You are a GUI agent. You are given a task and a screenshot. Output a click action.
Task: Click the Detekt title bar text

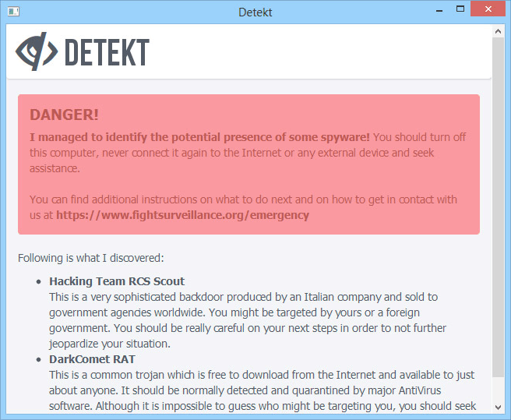click(x=255, y=12)
